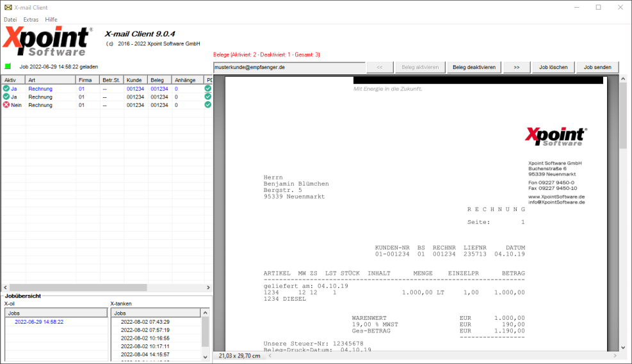Viewport: 632px width, 364px height.
Task: Click PDF check icon in first row
Action: tap(208, 88)
